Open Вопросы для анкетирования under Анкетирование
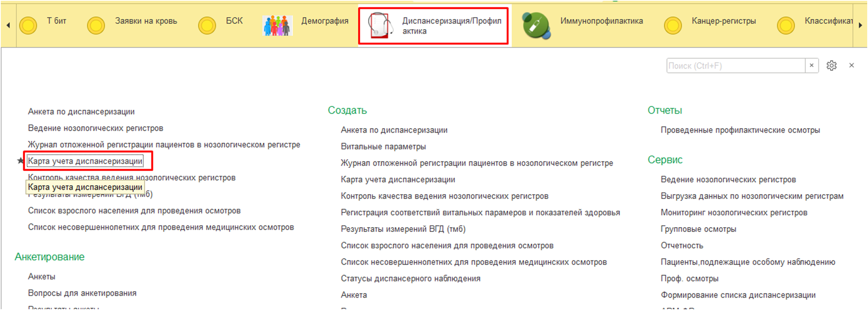The image size is (868, 310). (x=82, y=293)
